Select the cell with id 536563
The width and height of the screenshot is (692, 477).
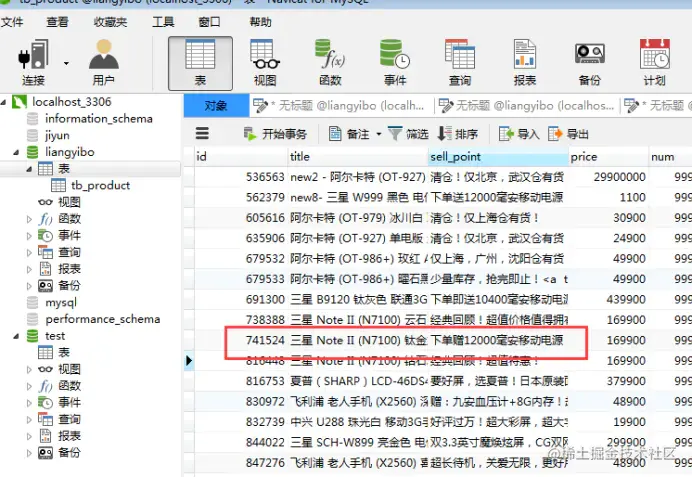(241, 177)
